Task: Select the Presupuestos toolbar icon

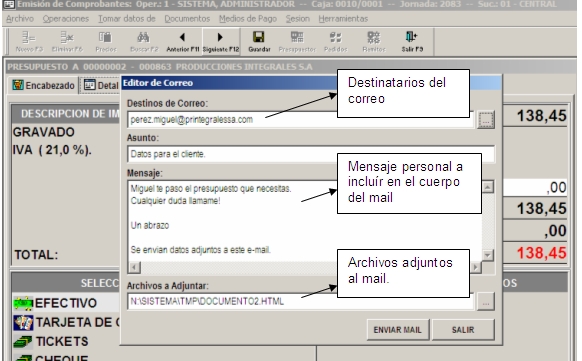Action: (x=297, y=42)
